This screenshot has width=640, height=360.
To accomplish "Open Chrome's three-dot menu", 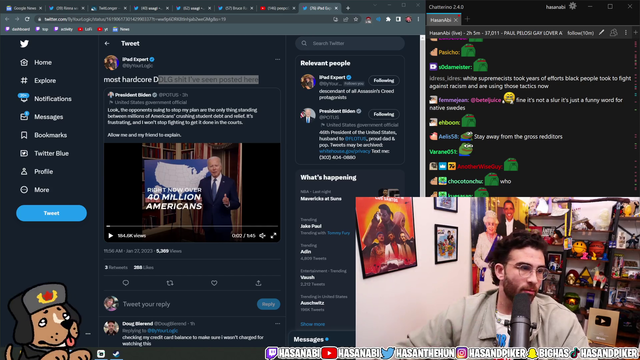I will click(x=418, y=19).
